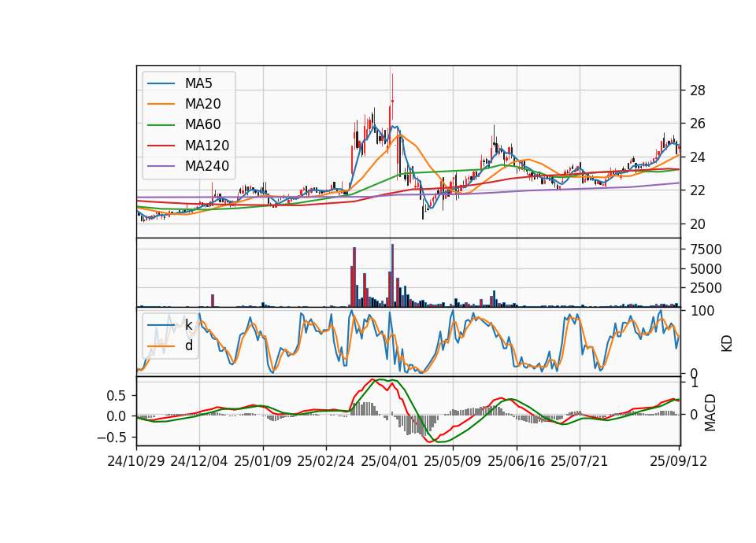The width and height of the screenshot is (756, 543).
Task: Click the price axis value 24
Action: pos(698,157)
